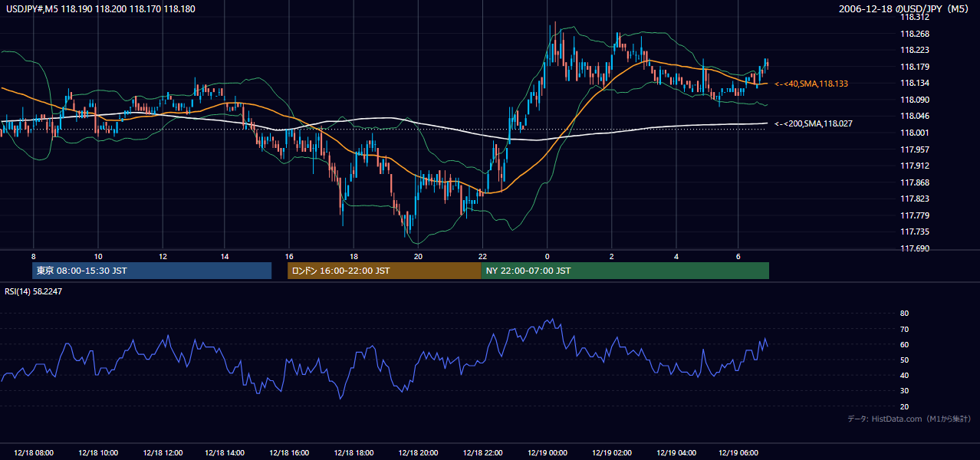This screenshot has height=460, width=980.
Task: Click hour label 22 under price chart
Action: coord(482,256)
